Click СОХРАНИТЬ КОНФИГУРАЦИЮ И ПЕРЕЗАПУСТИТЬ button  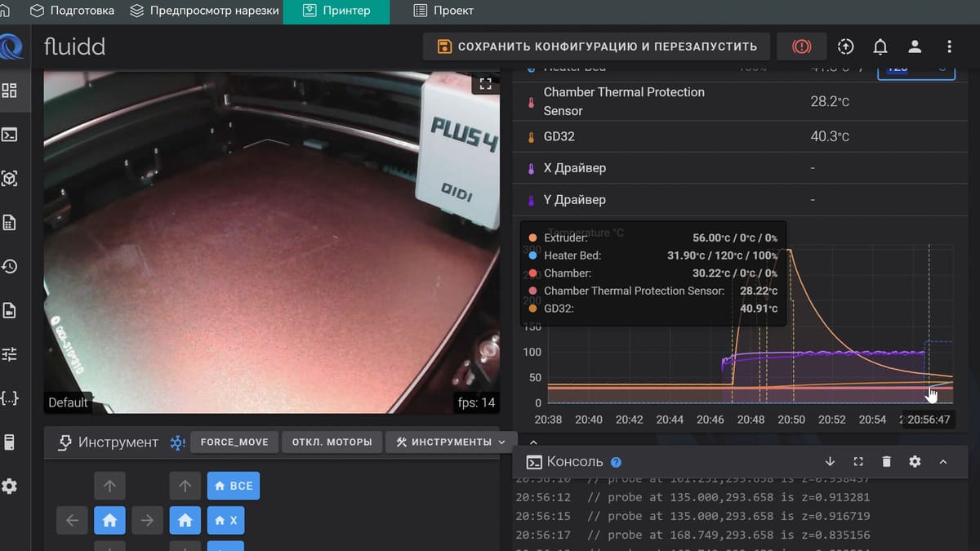click(595, 46)
